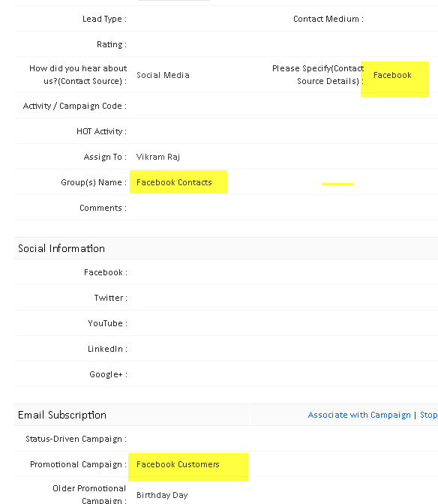438x504 pixels.
Task: Select the Vikram Raj assignee value
Action: click(157, 157)
